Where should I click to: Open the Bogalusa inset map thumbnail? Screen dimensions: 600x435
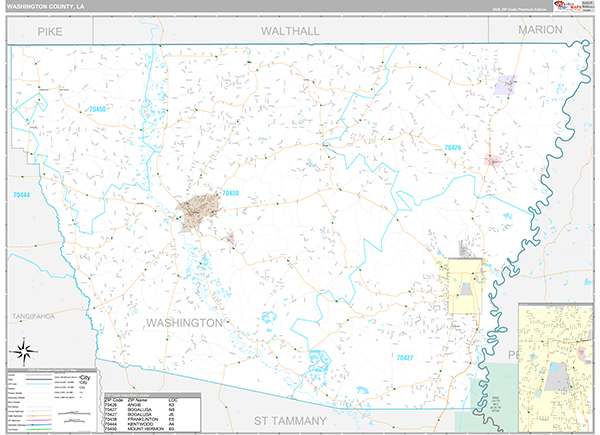pos(555,368)
